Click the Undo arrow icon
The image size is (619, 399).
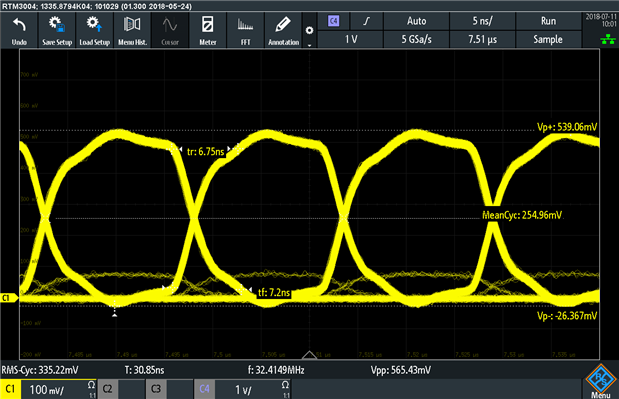(19, 25)
